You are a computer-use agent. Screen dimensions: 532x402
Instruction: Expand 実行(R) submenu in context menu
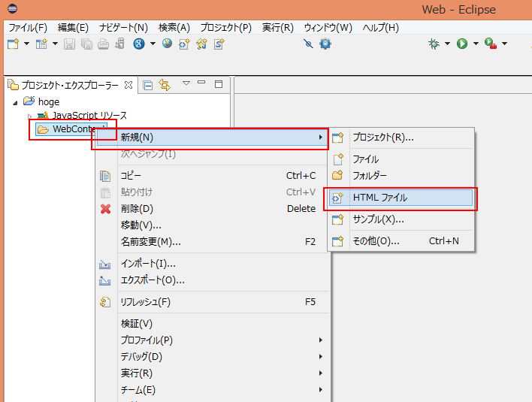tap(212, 373)
